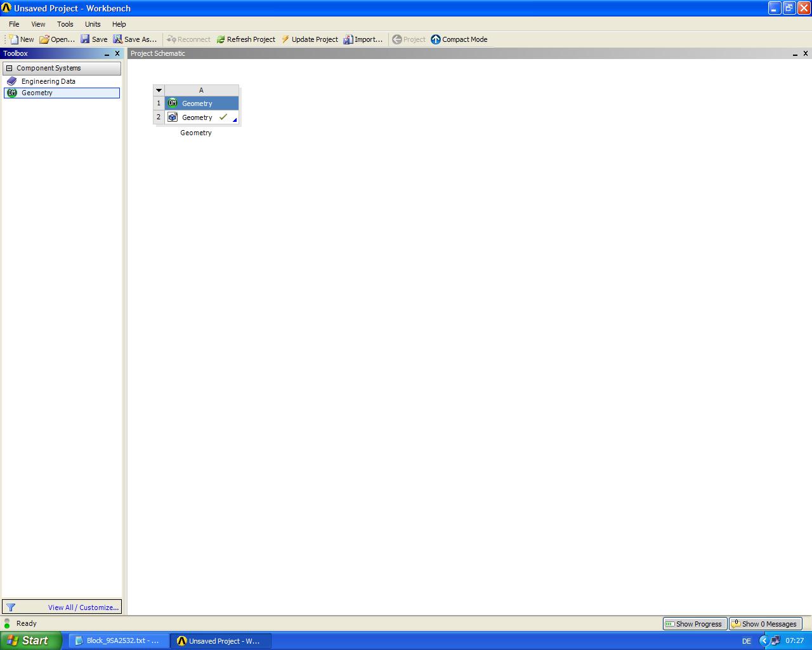
Task: Click the Geometry label below the system
Action: click(196, 133)
